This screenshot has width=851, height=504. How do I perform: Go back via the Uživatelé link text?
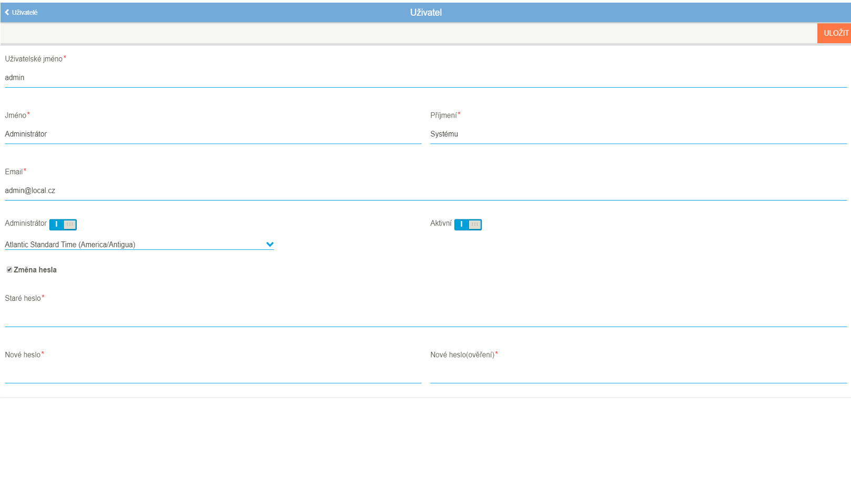click(25, 13)
